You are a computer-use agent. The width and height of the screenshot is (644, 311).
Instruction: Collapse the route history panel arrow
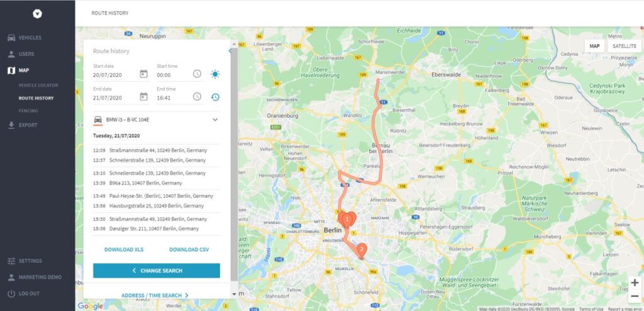point(230,51)
